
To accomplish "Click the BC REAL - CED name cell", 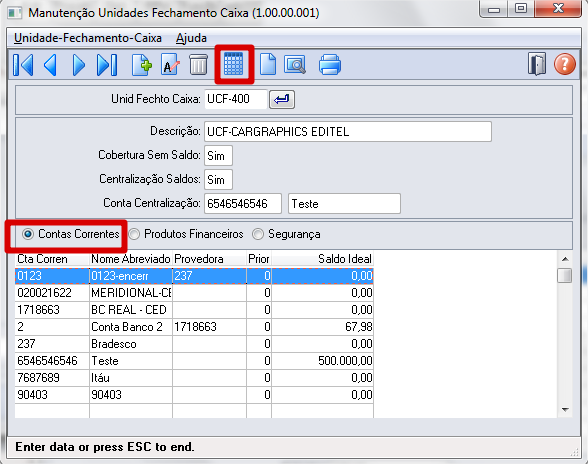I will (130, 310).
